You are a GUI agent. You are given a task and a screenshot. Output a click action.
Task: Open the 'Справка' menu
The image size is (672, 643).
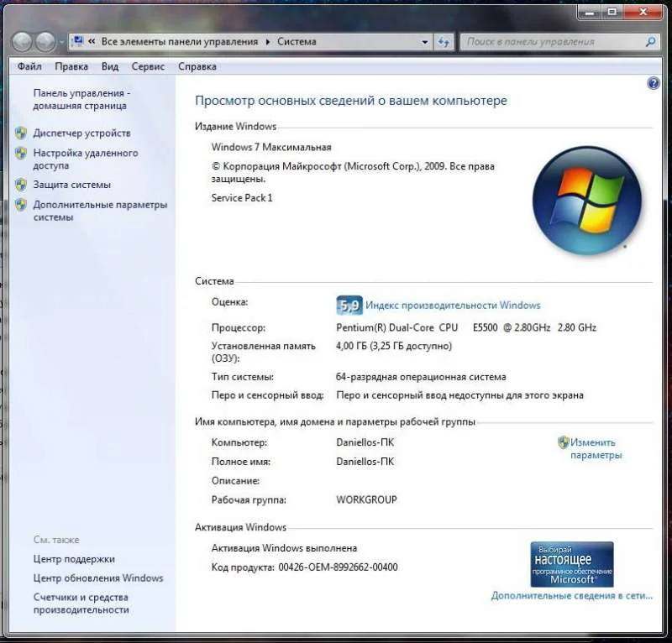197,66
